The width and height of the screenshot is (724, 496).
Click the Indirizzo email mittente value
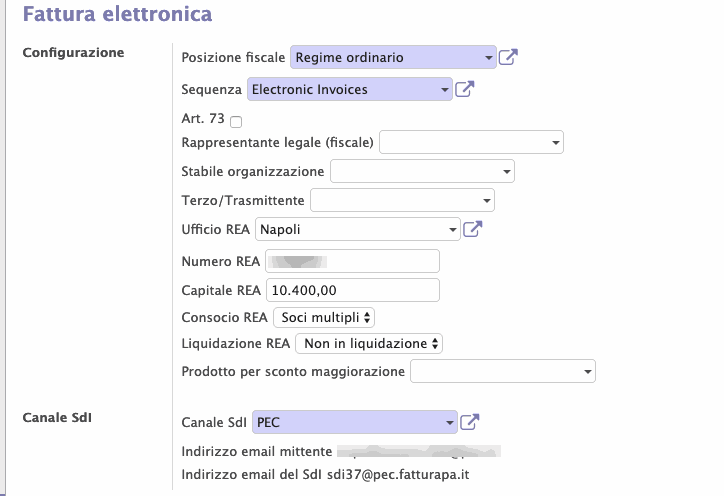[418, 450]
